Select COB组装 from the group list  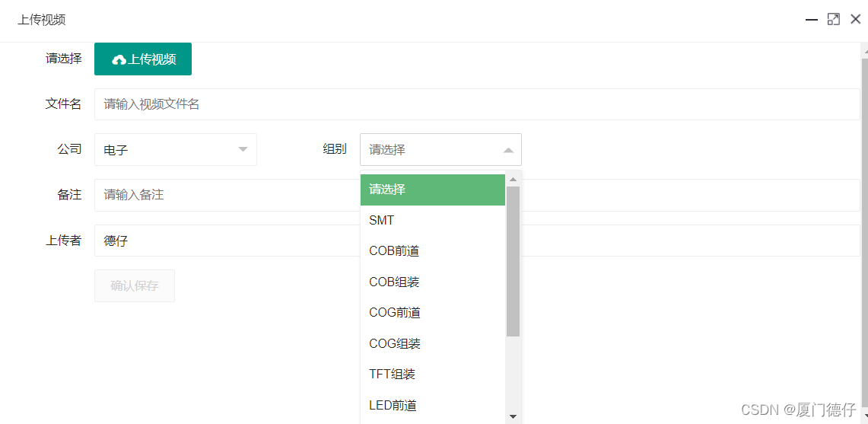click(x=433, y=282)
